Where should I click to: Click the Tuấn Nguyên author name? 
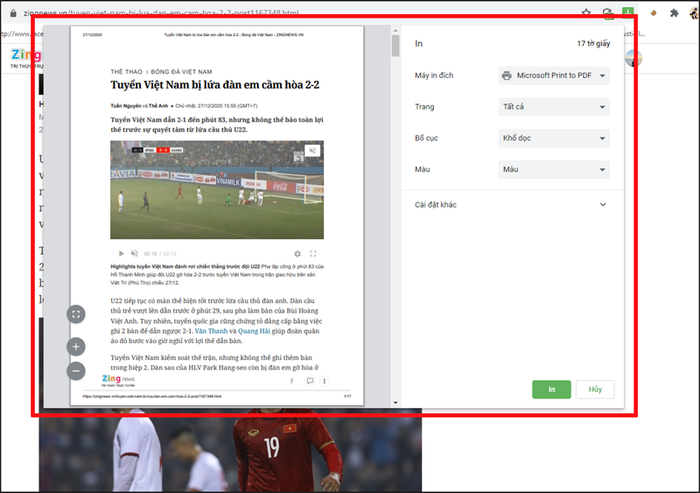point(126,106)
